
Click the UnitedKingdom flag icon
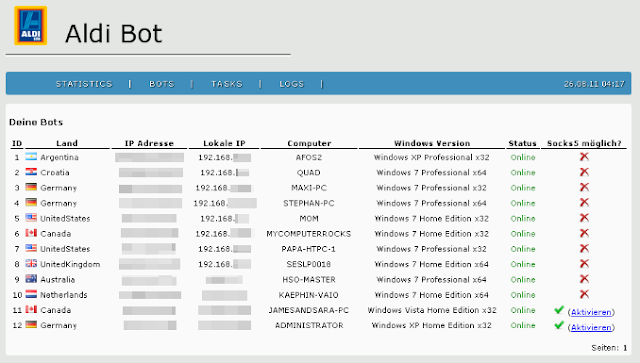click(x=31, y=263)
